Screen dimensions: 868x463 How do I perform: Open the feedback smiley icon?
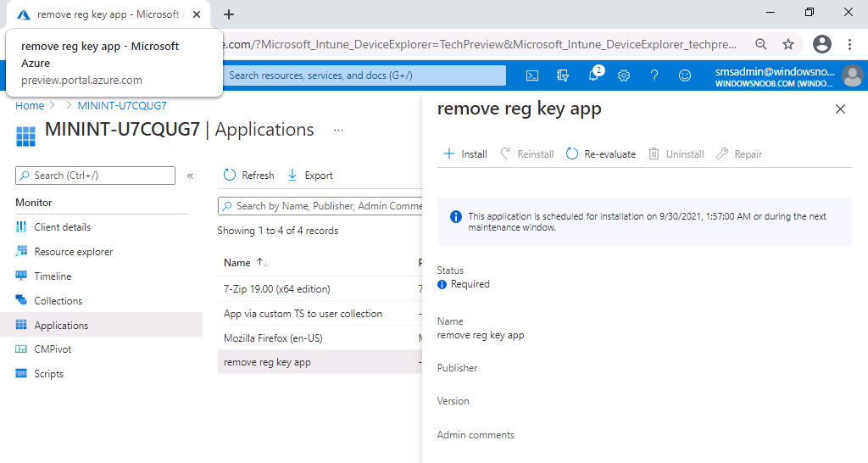tap(685, 75)
